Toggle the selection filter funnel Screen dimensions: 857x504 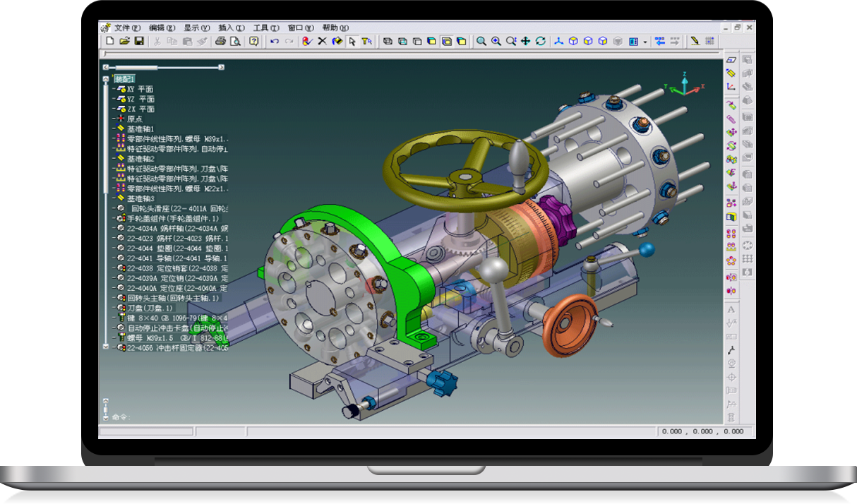(366, 42)
